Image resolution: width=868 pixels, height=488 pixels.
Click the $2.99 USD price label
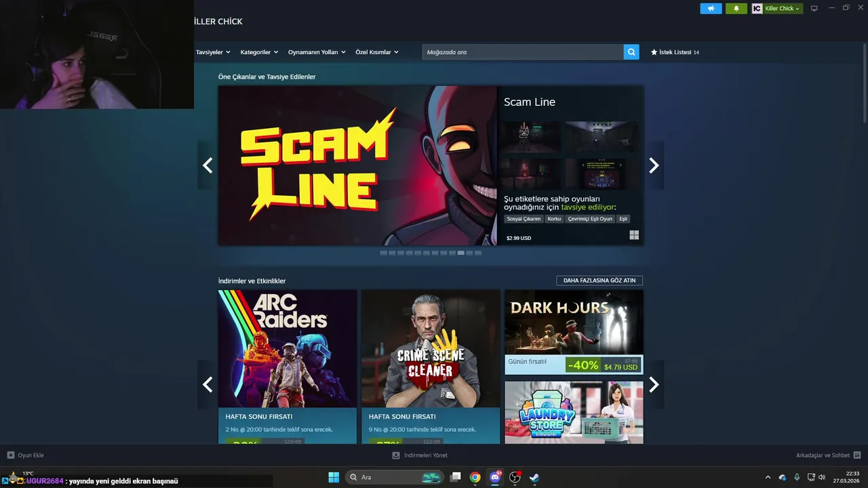pos(519,239)
